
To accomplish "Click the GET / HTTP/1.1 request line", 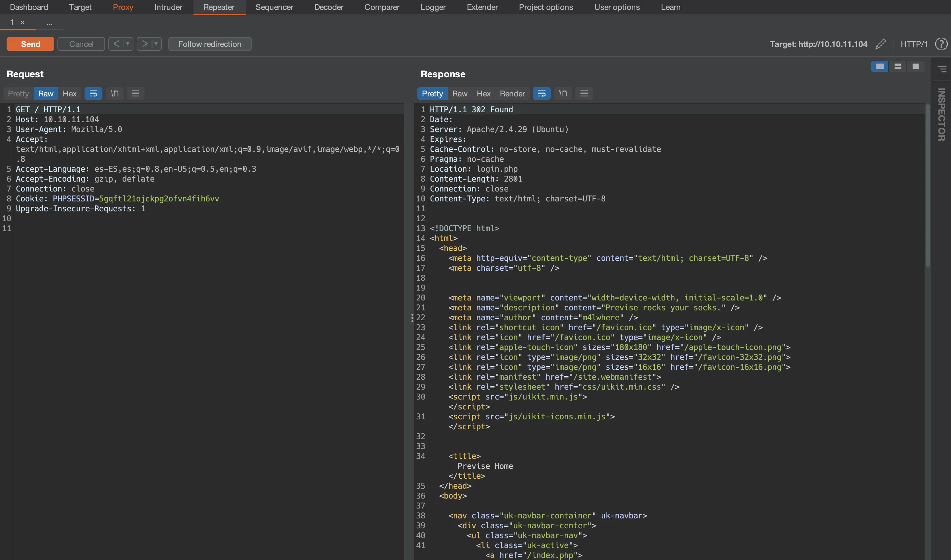I will (x=48, y=109).
